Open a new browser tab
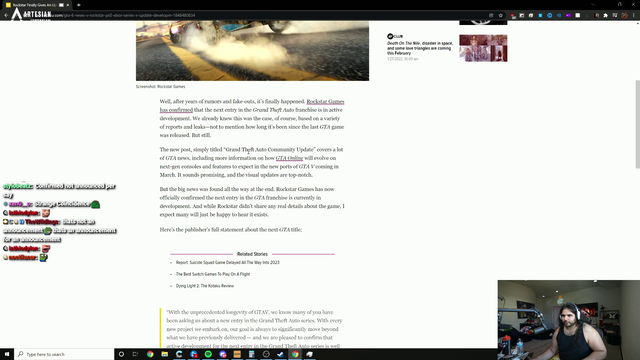This screenshot has width=640, height=360. click(x=79, y=5)
